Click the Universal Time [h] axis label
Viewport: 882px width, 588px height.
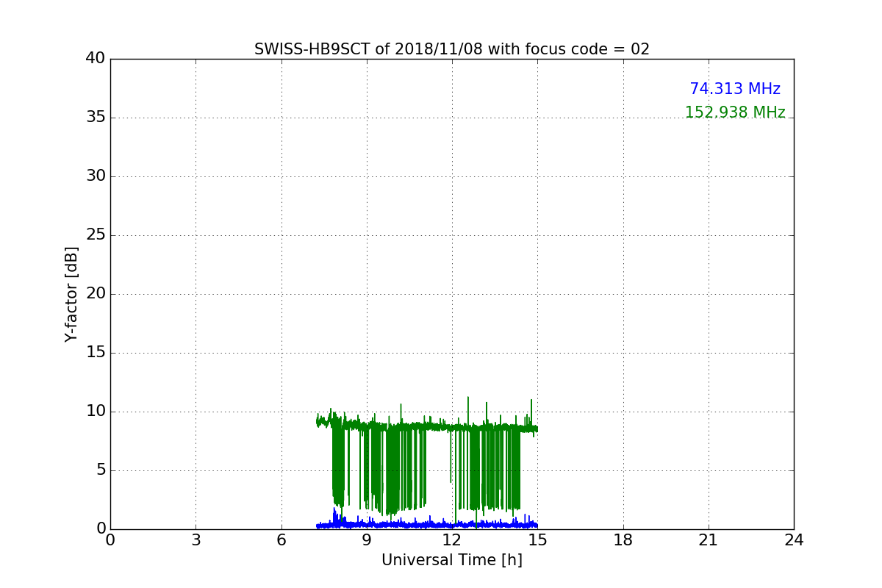tap(452, 560)
